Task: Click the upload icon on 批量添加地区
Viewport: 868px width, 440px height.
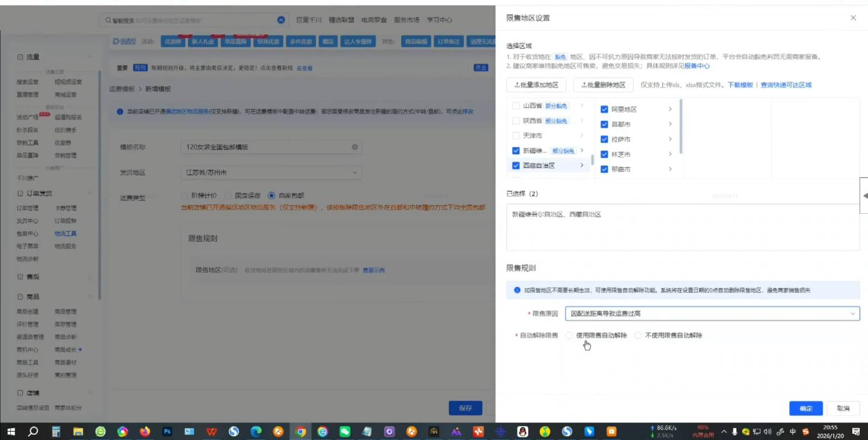Action: (517, 85)
